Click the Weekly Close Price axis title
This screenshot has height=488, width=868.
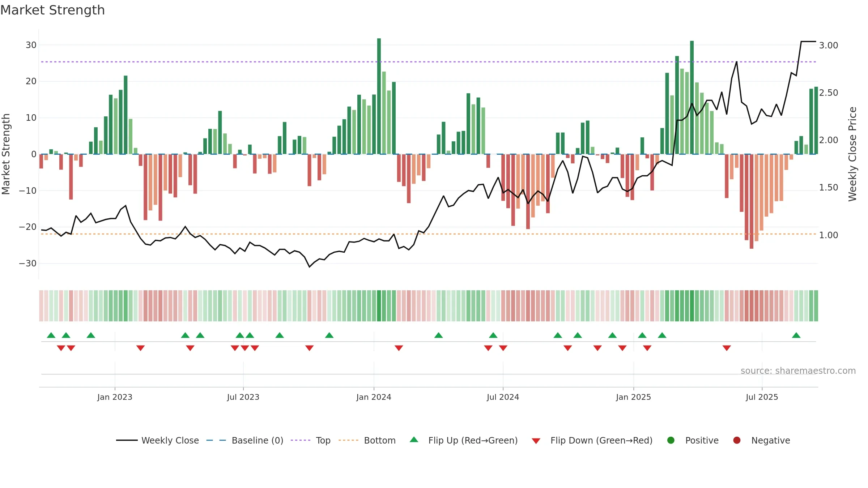852,154
